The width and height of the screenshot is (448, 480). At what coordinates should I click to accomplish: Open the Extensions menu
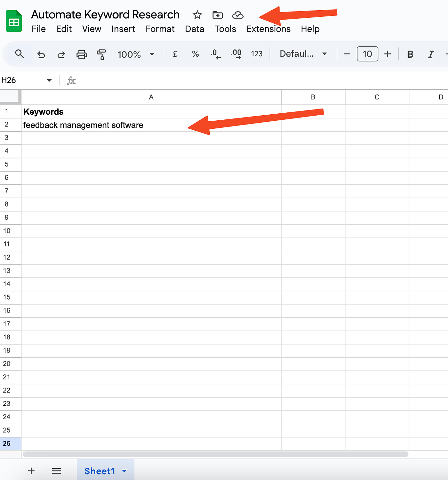[x=268, y=29]
